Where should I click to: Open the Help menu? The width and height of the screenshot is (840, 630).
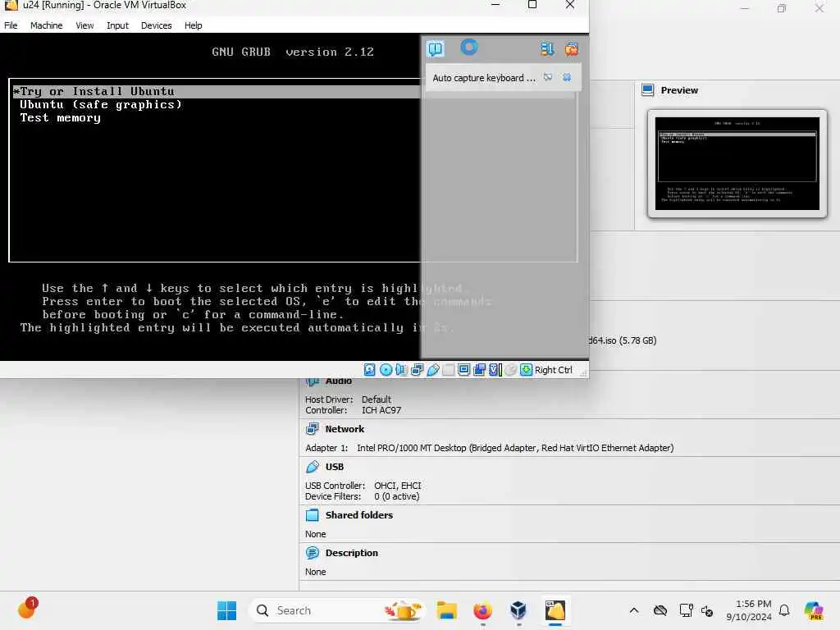pyautogui.click(x=194, y=25)
